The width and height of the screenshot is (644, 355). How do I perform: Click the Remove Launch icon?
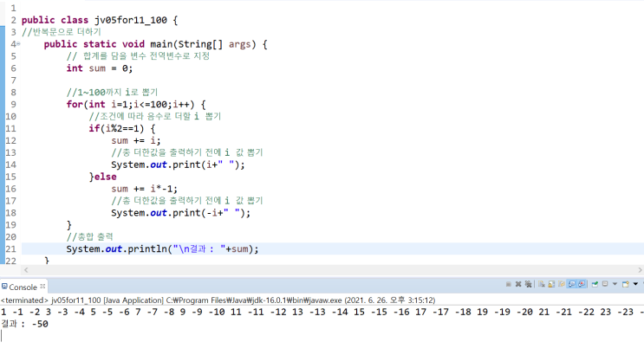click(518, 284)
